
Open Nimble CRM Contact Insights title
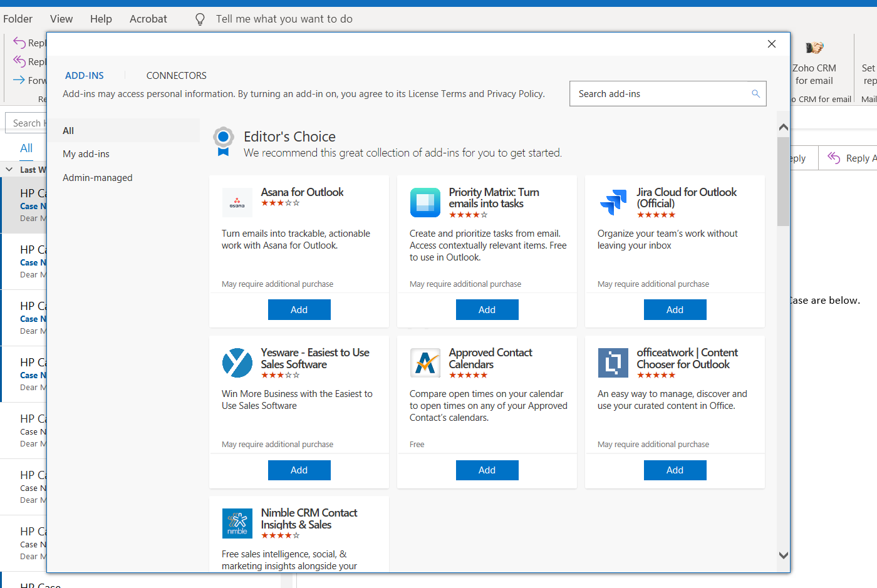(x=309, y=518)
